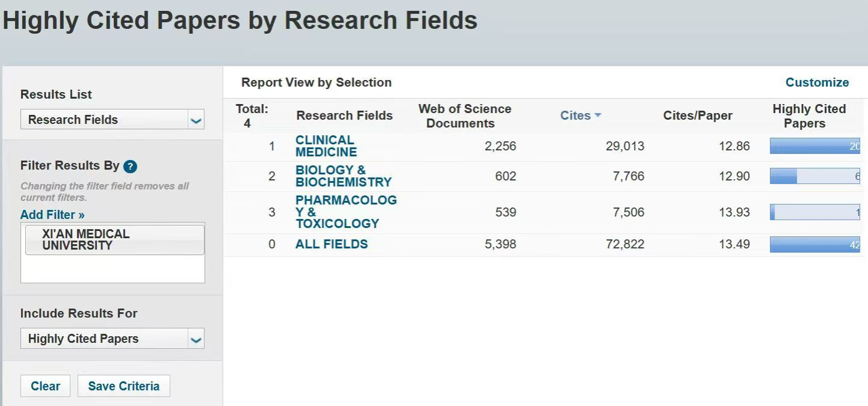
Task: Click the Results List dropdown chevron
Action: (x=196, y=120)
